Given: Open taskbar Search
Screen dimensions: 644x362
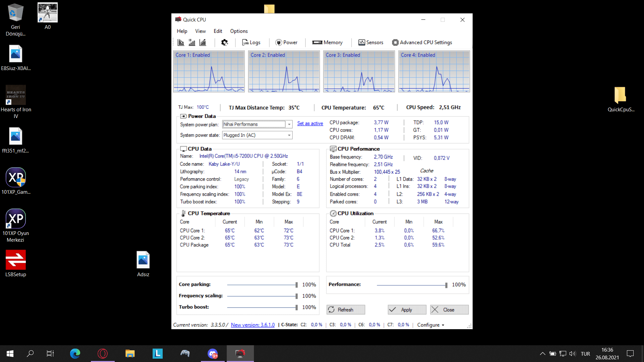Looking at the screenshot, I should tap(30, 354).
